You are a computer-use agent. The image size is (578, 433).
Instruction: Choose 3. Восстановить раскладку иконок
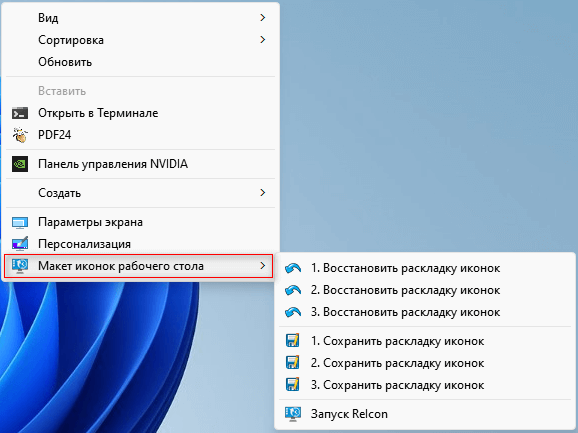tap(425, 312)
